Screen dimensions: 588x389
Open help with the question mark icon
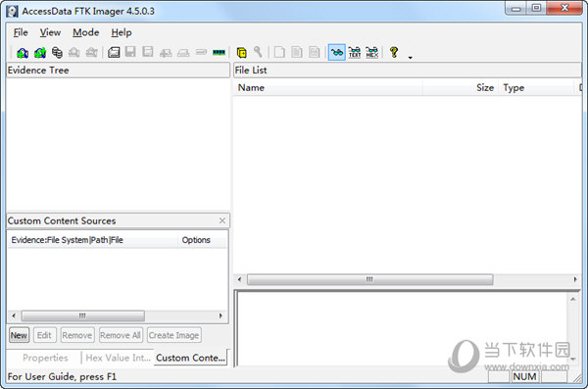(x=394, y=52)
